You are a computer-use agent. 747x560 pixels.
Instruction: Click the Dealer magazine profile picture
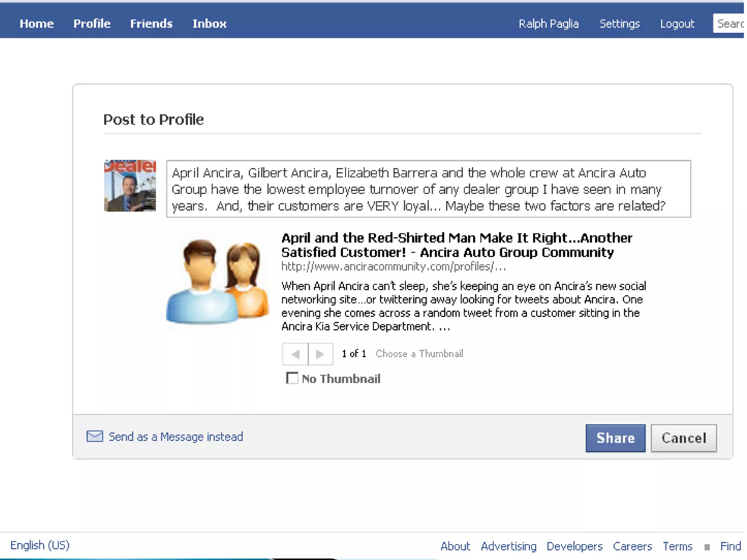click(130, 186)
